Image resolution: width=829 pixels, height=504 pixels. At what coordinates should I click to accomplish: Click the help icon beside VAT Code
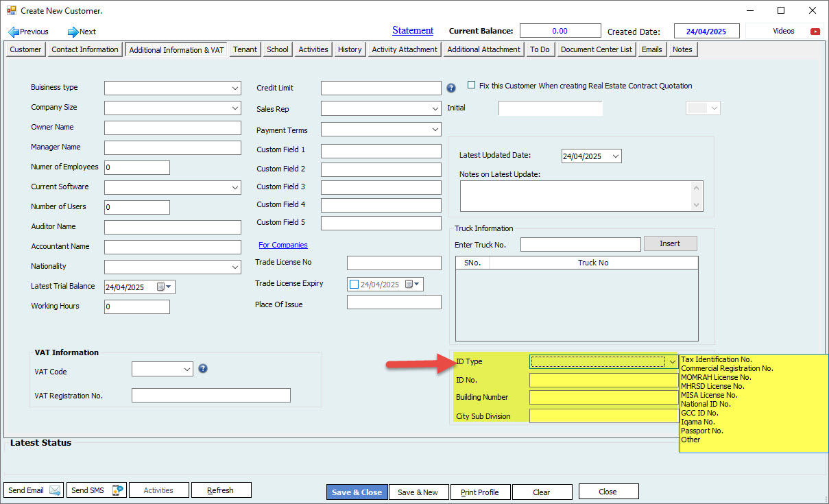coord(203,369)
